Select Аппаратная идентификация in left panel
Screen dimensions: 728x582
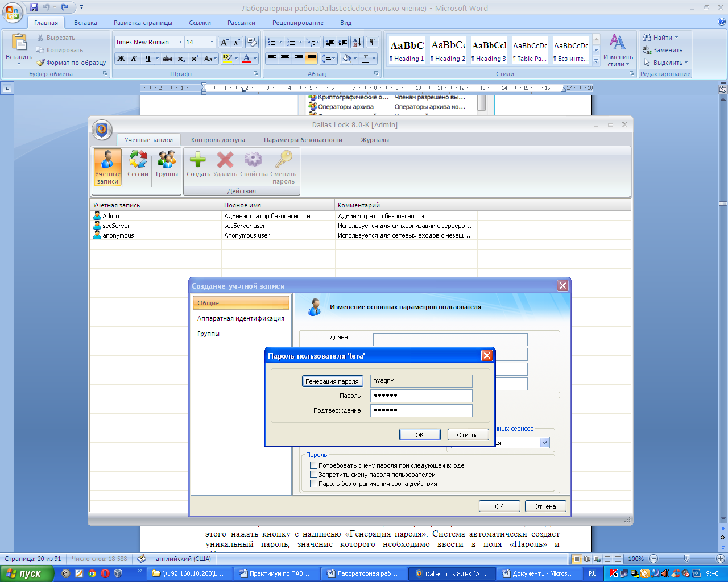241,318
